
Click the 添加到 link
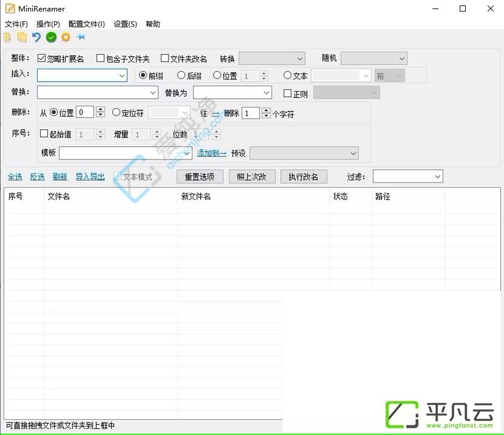212,153
